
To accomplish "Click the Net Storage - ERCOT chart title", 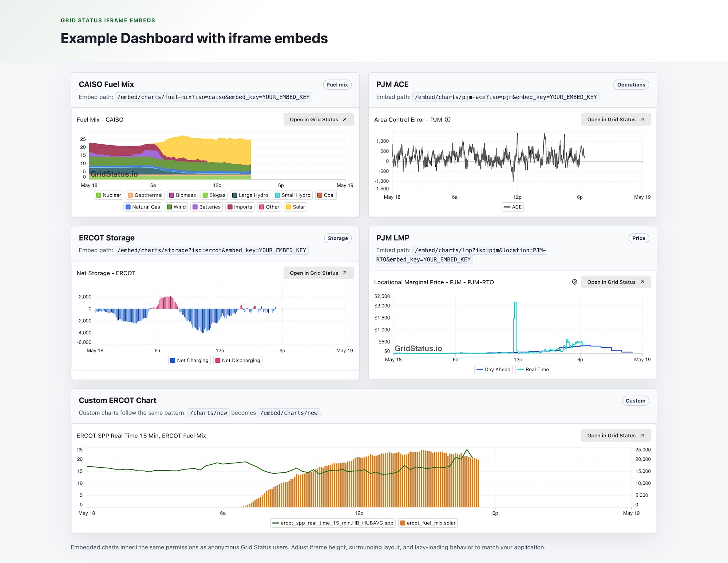I will pos(106,273).
